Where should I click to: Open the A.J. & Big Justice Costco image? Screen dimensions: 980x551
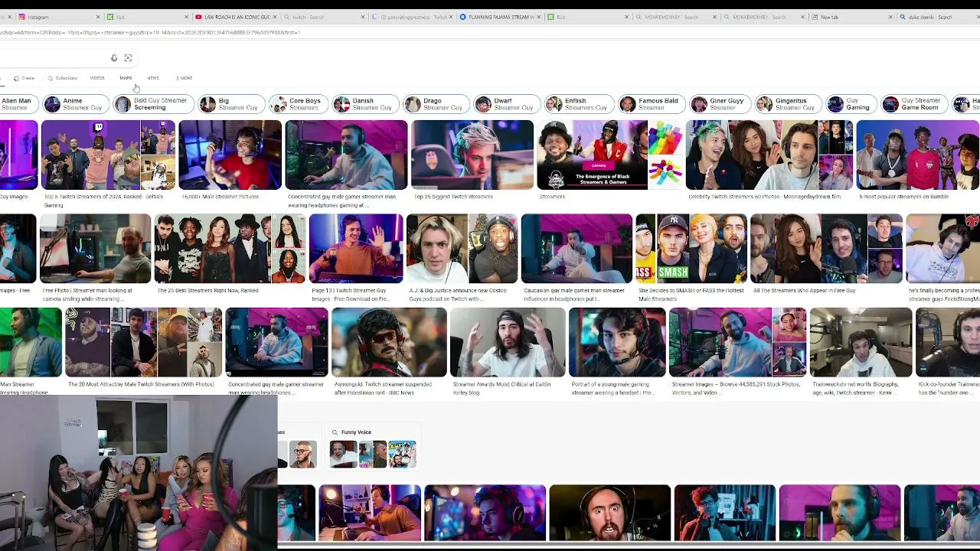pyautogui.click(x=462, y=249)
